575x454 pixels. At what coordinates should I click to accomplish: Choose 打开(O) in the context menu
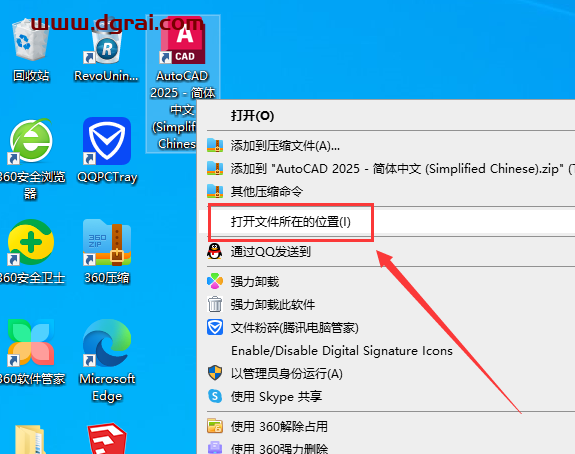387,116
